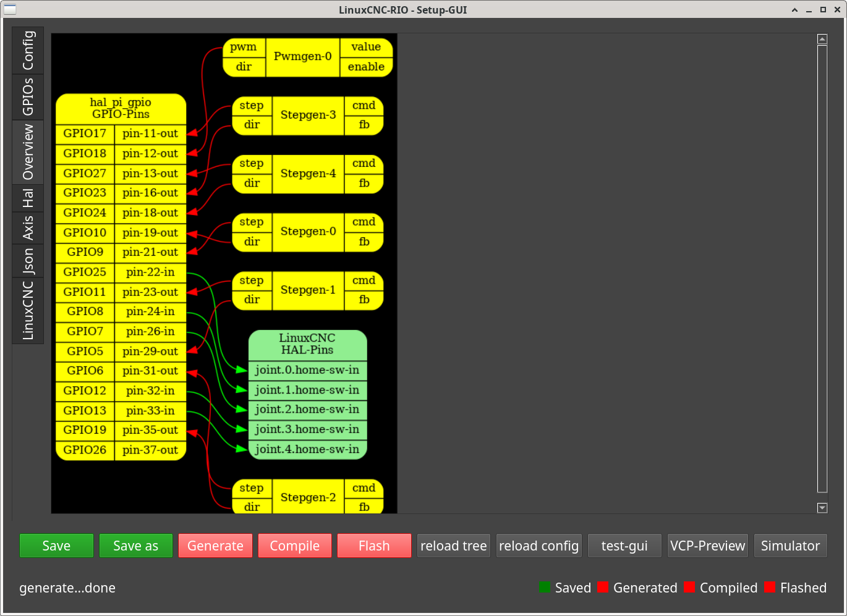Click the LinuxCNC HAL-Pins header

tap(307, 345)
